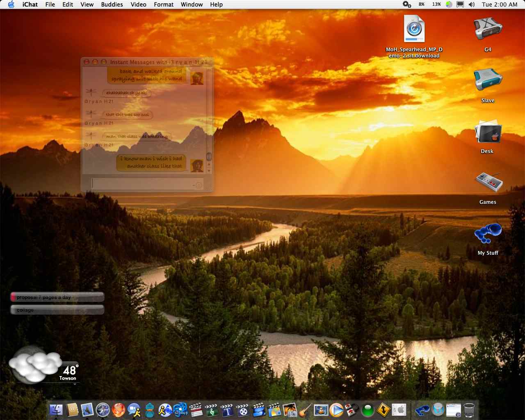Select the Desk folder desktop icon
Image resolution: width=525 pixels, height=420 pixels.
click(x=488, y=131)
